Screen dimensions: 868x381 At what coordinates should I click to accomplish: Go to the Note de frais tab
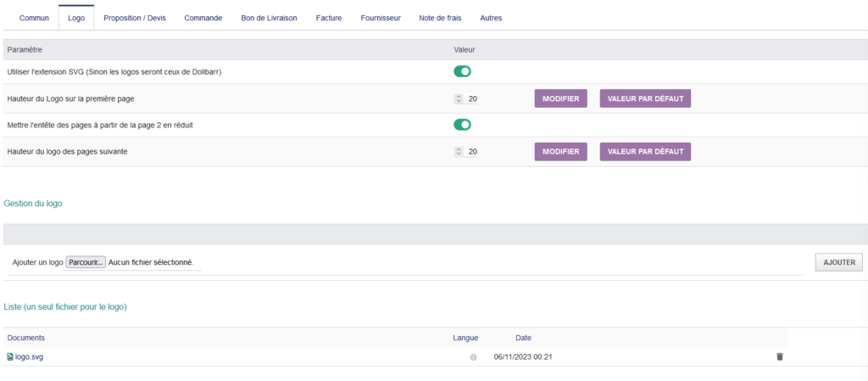[x=440, y=18]
